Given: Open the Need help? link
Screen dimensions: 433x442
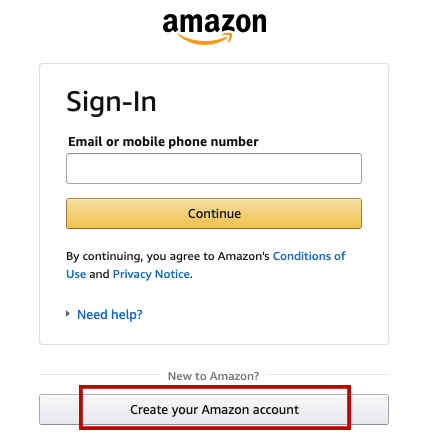Looking at the screenshot, I should pos(110,314).
